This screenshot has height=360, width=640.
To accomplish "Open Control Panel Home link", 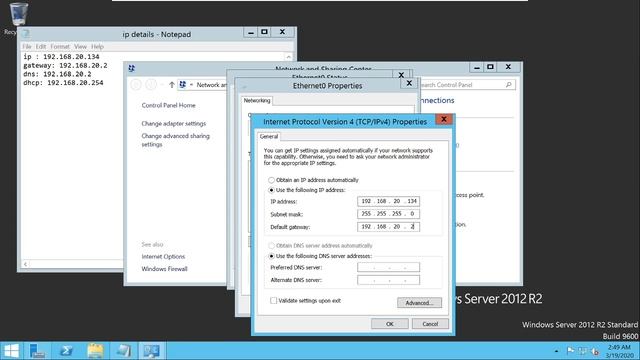I will tap(168, 105).
